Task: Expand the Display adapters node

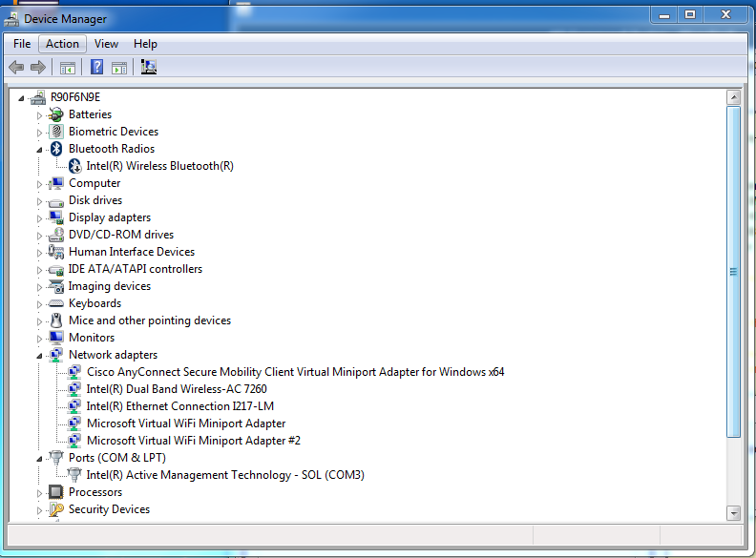Action: 39,218
